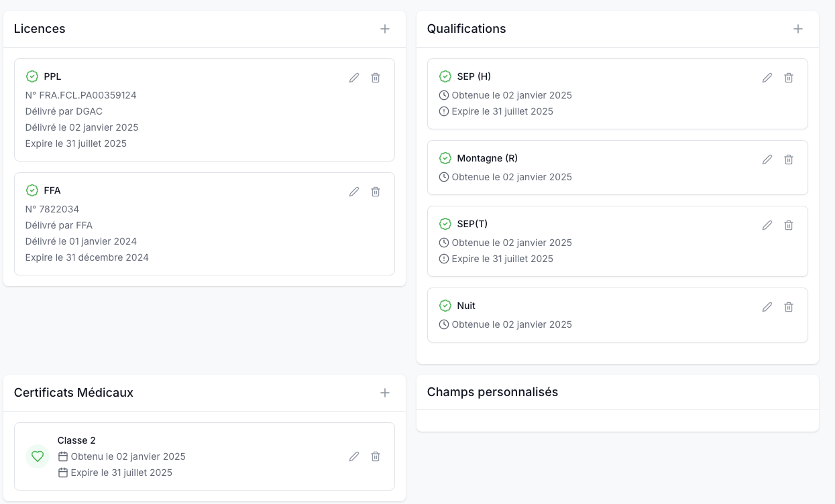This screenshot has width=835, height=504.
Task: Add a new medical certificate plus icon
Action: point(385,393)
